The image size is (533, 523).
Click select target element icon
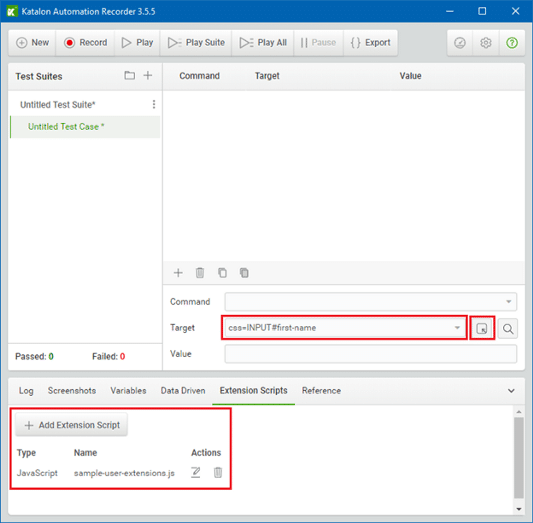pos(482,329)
